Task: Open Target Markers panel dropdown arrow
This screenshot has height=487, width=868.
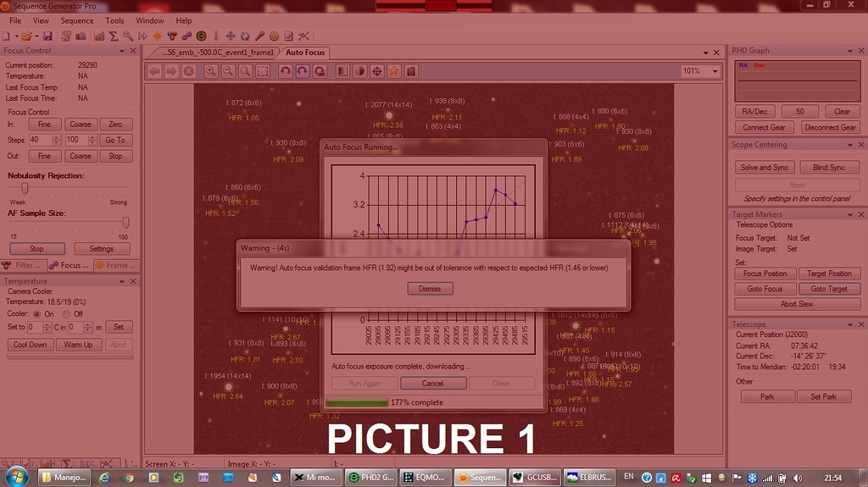Action: (x=849, y=214)
